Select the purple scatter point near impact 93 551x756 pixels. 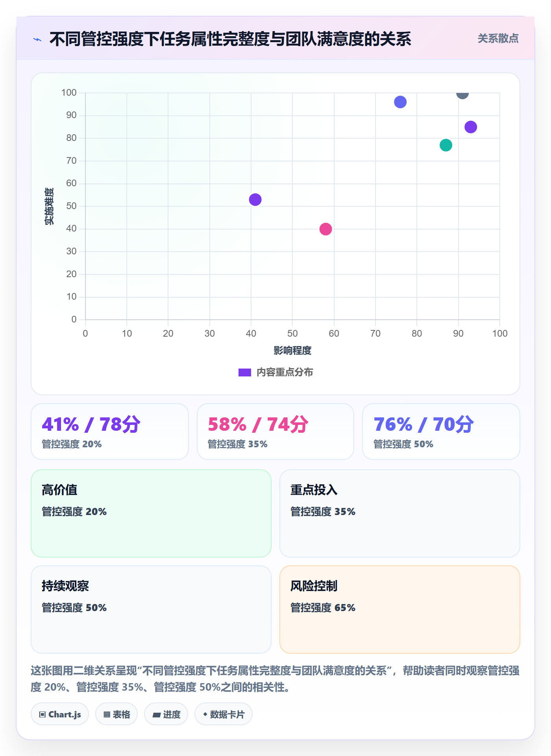[x=470, y=127]
